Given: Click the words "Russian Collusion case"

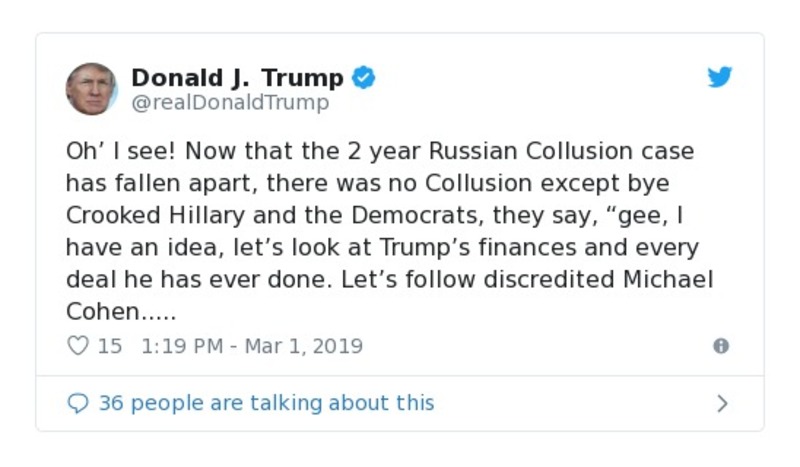Looking at the screenshot, I should coord(561,152).
